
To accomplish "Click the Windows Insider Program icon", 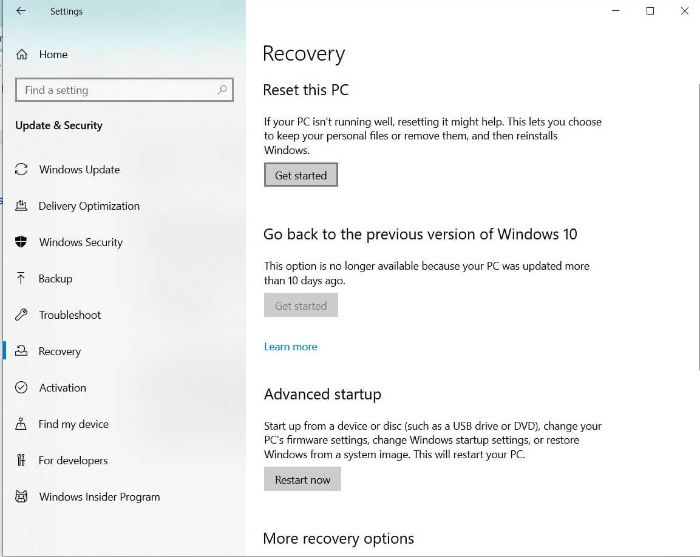I will (x=22, y=497).
